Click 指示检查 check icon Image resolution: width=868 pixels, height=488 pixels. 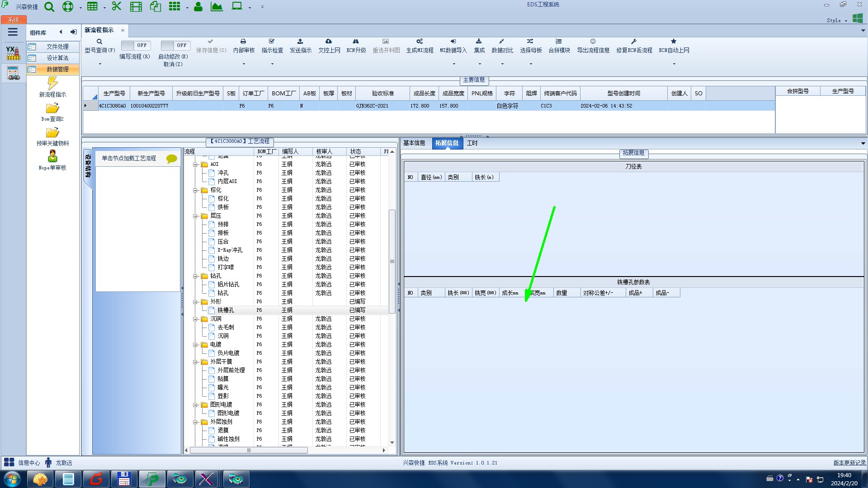click(272, 41)
